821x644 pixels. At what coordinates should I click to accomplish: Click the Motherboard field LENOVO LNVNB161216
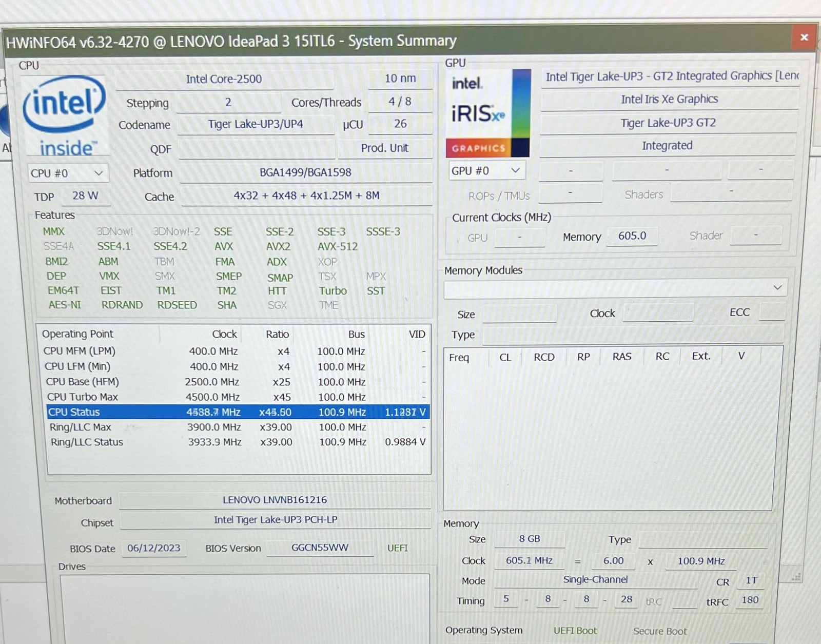pyautogui.click(x=275, y=500)
